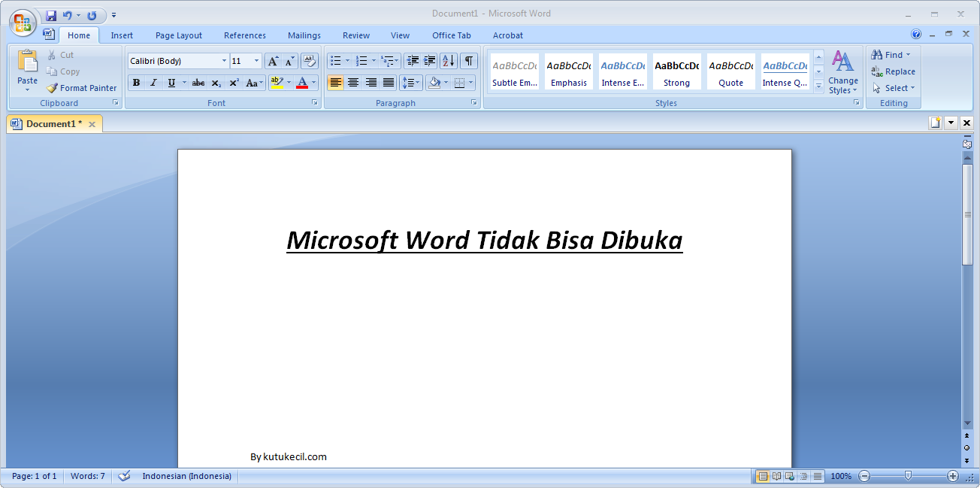Switch to the Mailings tab
The height and width of the screenshot is (488, 980).
point(304,35)
